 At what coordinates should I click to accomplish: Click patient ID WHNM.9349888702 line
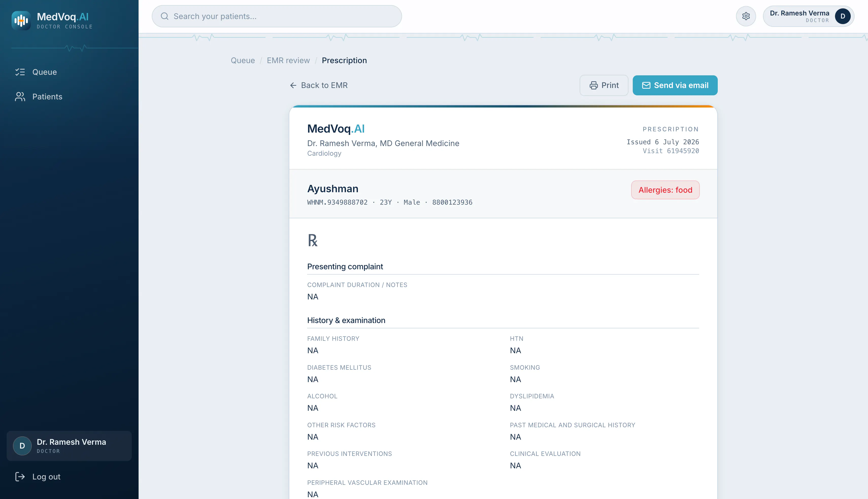click(x=390, y=203)
